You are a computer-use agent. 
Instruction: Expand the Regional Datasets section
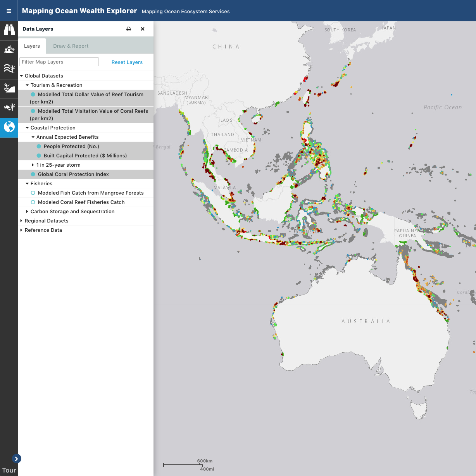[x=21, y=221]
